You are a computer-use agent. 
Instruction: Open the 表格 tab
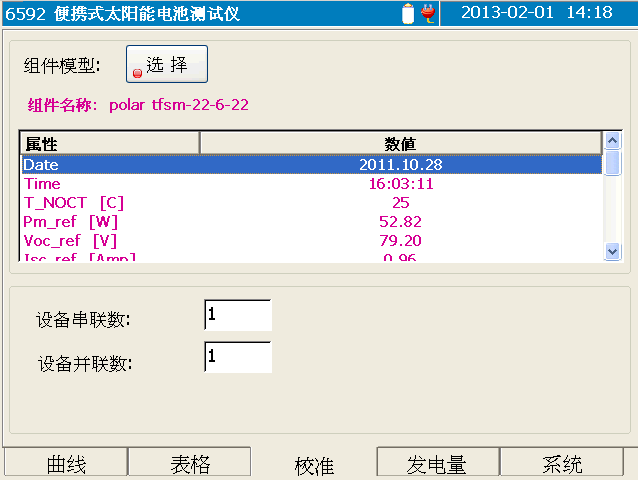point(190,464)
